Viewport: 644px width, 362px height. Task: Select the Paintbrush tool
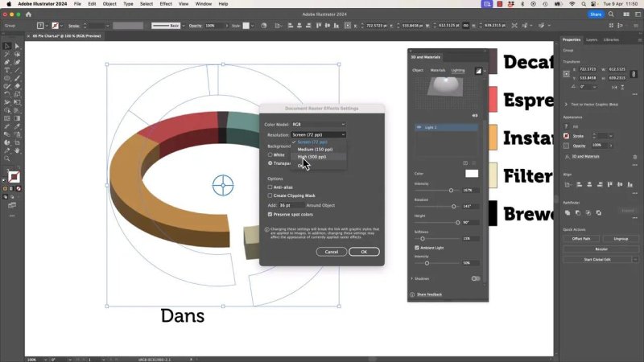point(17,78)
